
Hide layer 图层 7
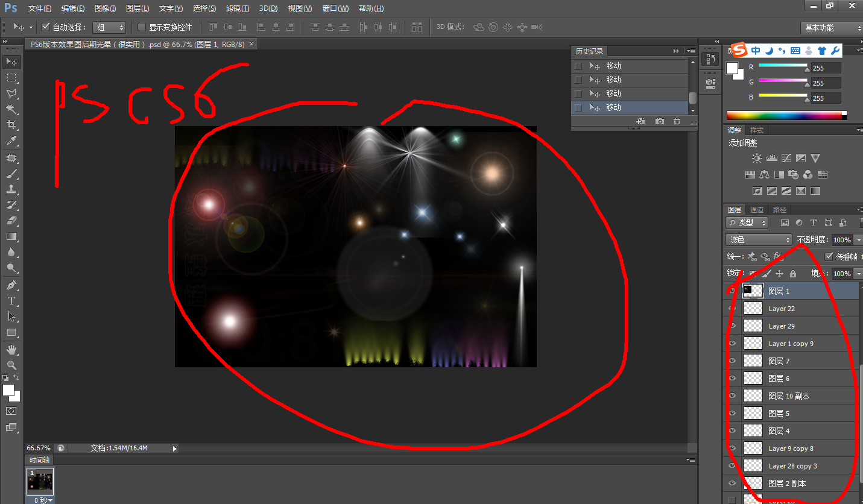click(732, 361)
